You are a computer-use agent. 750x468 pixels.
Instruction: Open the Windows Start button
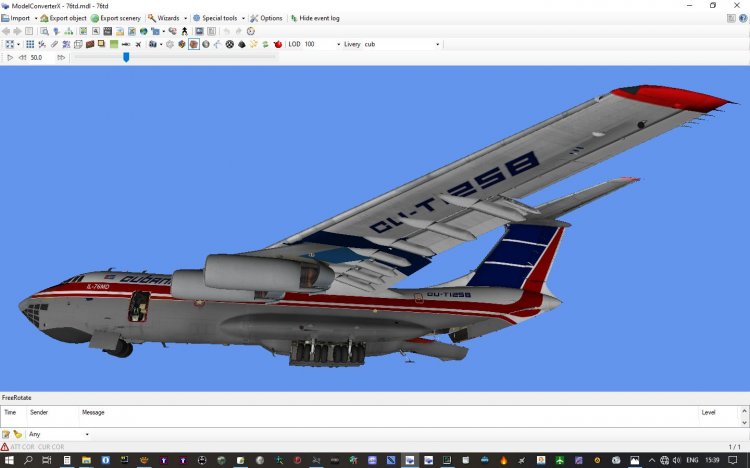click(x=9, y=460)
